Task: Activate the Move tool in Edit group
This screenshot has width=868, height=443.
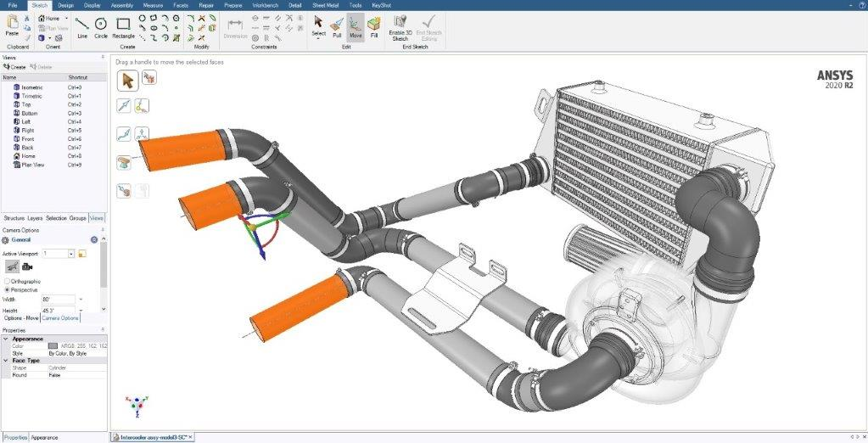Action: [356, 27]
